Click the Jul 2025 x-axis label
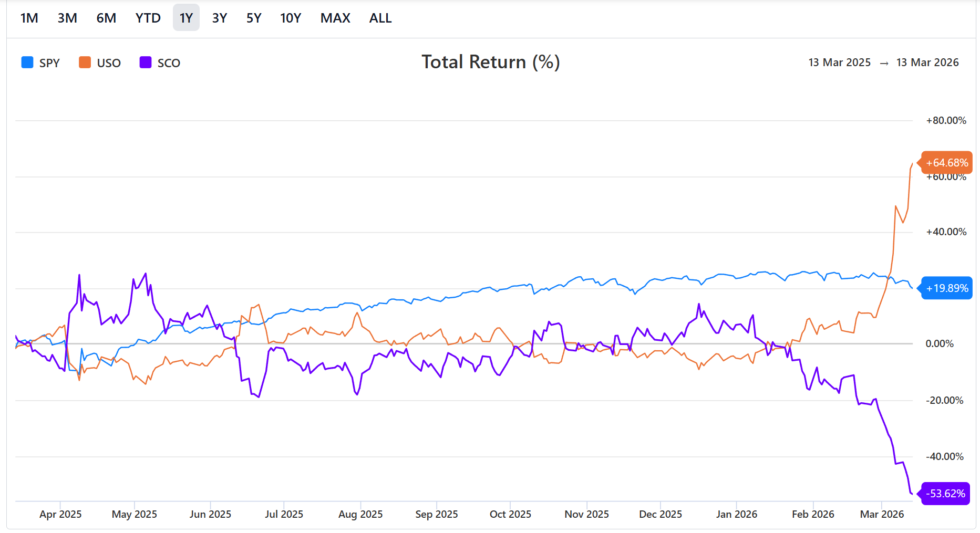980x533 pixels. coord(284,515)
